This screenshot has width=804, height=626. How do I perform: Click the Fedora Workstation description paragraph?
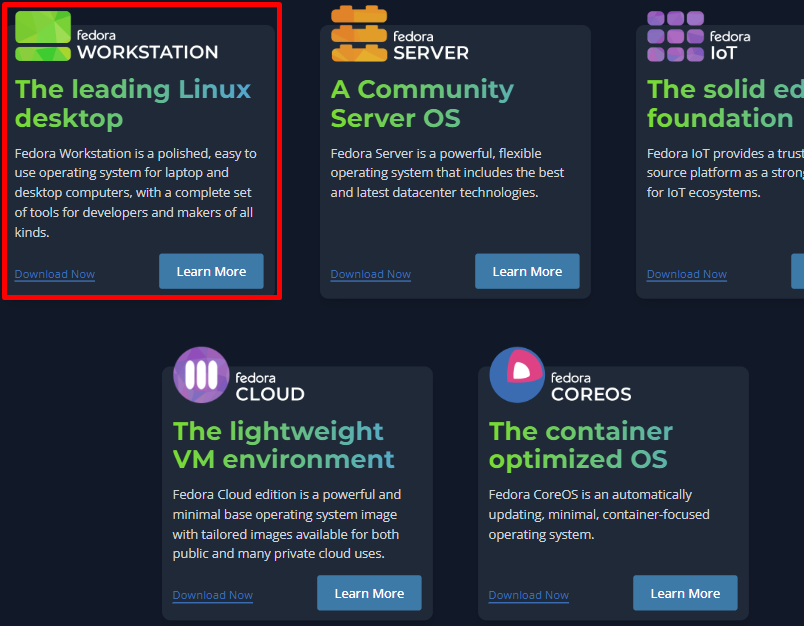tap(136, 193)
